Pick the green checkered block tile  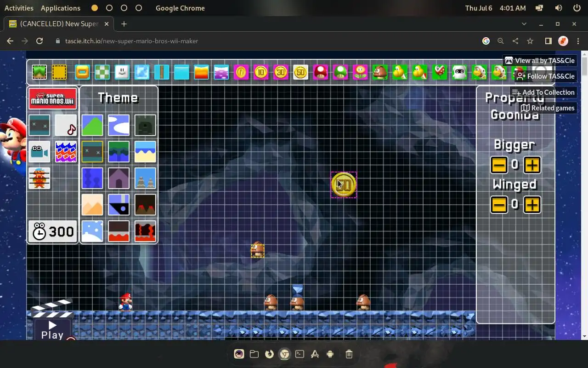pyautogui.click(x=102, y=72)
